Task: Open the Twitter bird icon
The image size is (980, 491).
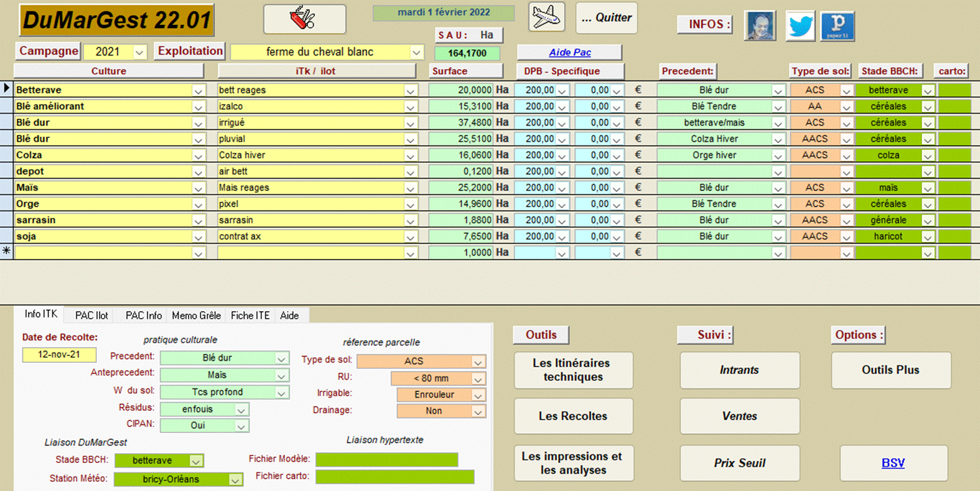Action: (800, 26)
